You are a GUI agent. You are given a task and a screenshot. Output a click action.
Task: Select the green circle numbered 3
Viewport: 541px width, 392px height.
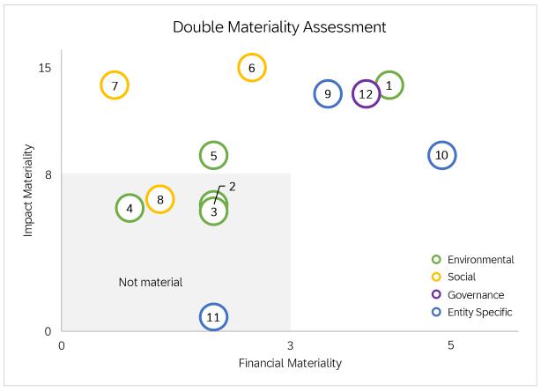(213, 213)
